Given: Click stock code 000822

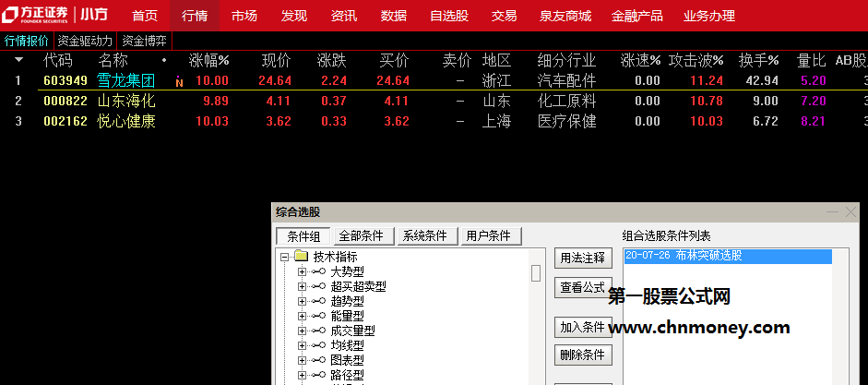Looking at the screenshot, I should click(65, 101).
